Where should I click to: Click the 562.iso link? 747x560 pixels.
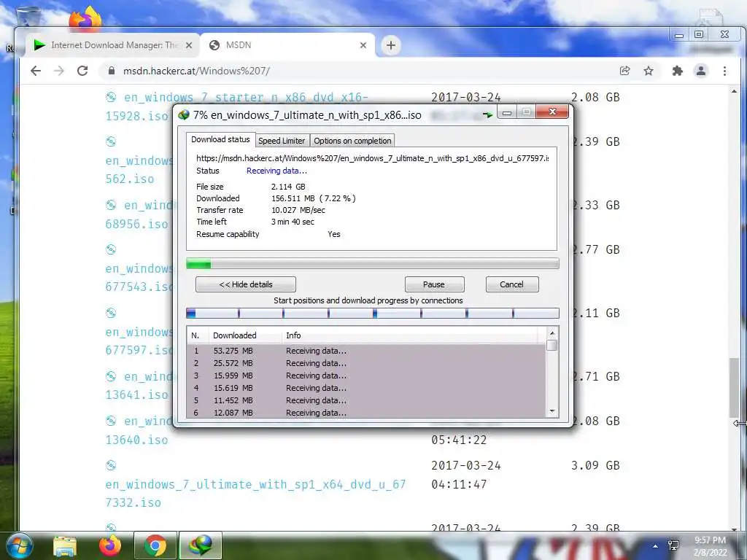[x=130, y=179]
